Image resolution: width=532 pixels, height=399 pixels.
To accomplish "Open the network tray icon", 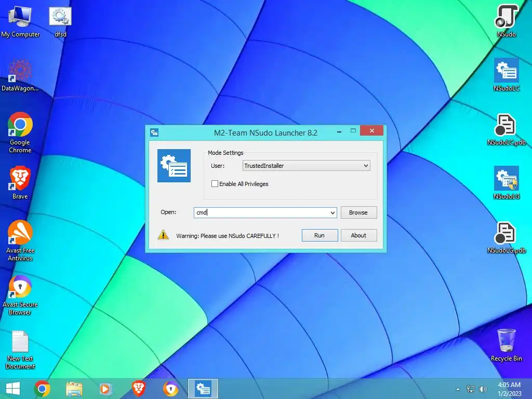I will coord(471,389).
